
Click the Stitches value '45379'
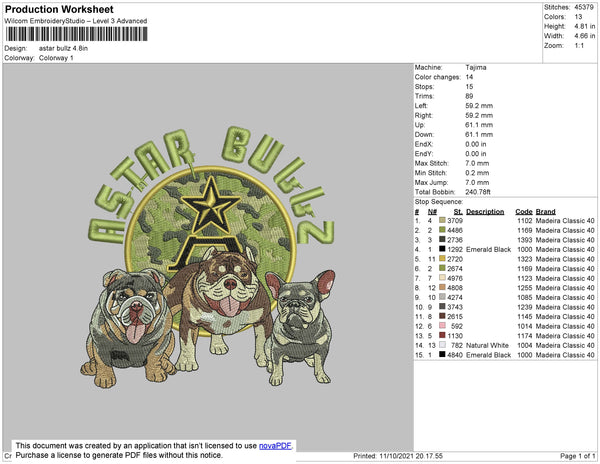(584, 7)
